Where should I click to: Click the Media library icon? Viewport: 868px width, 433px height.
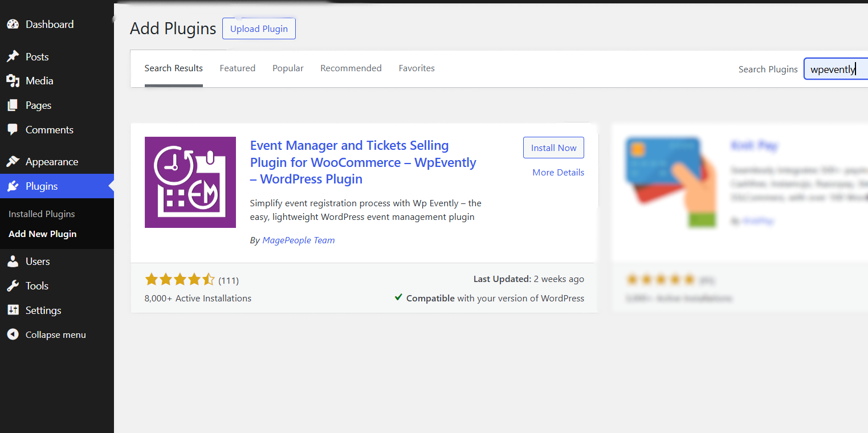13,81
